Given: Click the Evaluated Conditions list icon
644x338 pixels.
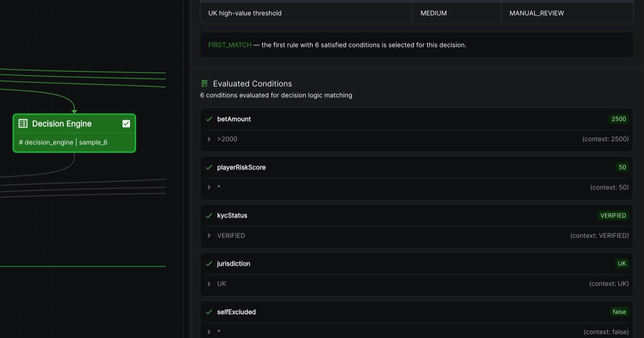Looking at the screenshot, I should click(x=204, y=84).
